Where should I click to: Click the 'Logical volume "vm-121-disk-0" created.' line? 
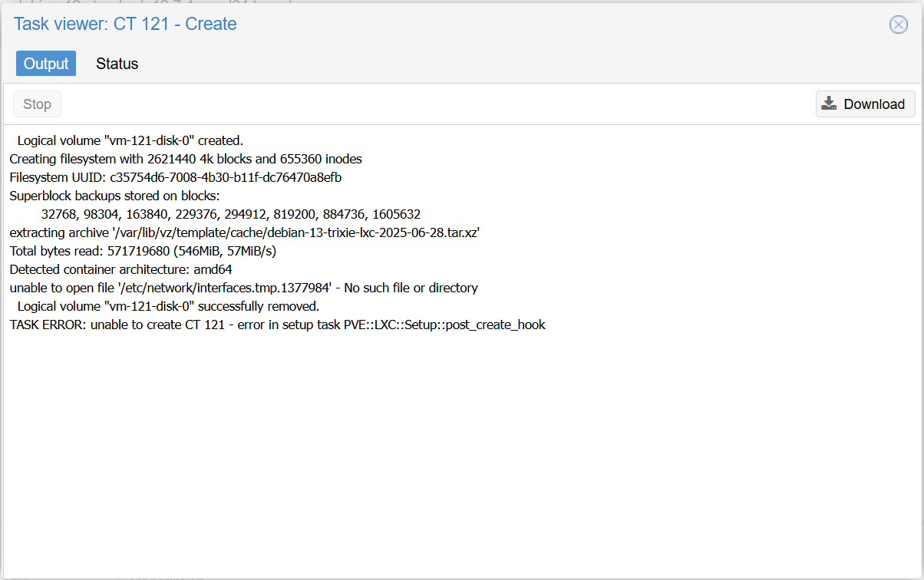(x=130, y=140)
